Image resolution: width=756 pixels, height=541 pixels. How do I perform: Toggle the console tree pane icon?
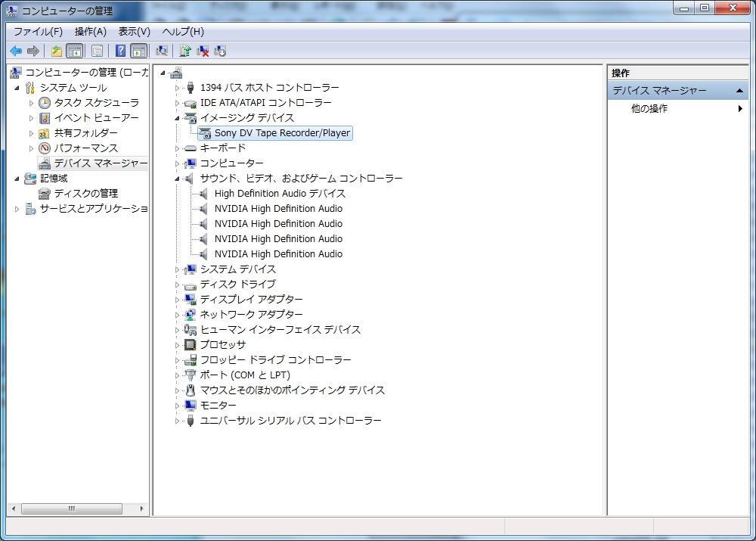point(73,51)
